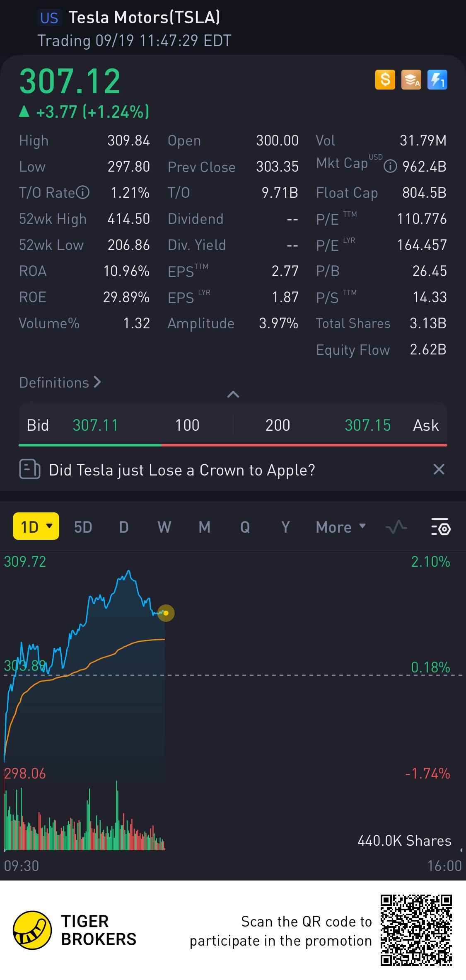This screenshot has height=980, width=466.
Task: Open the 1D timeframe dropdown
Action: (36, 526)
